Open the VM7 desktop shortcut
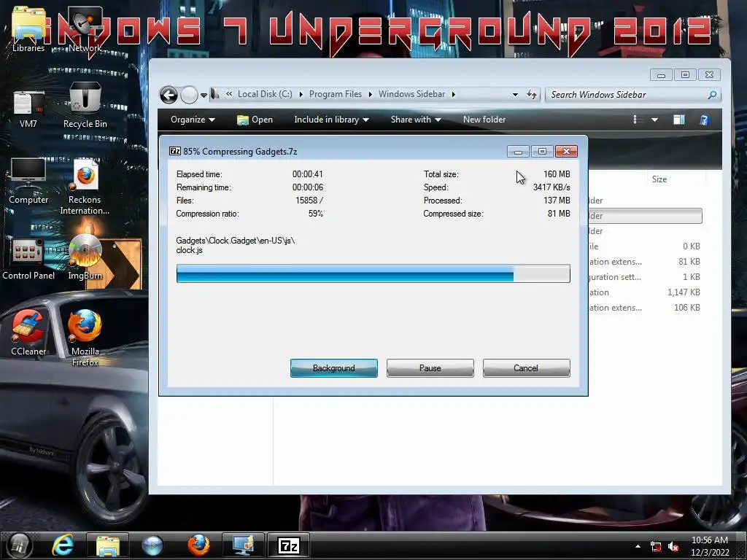Screen dimensions: 747x560 28,109
